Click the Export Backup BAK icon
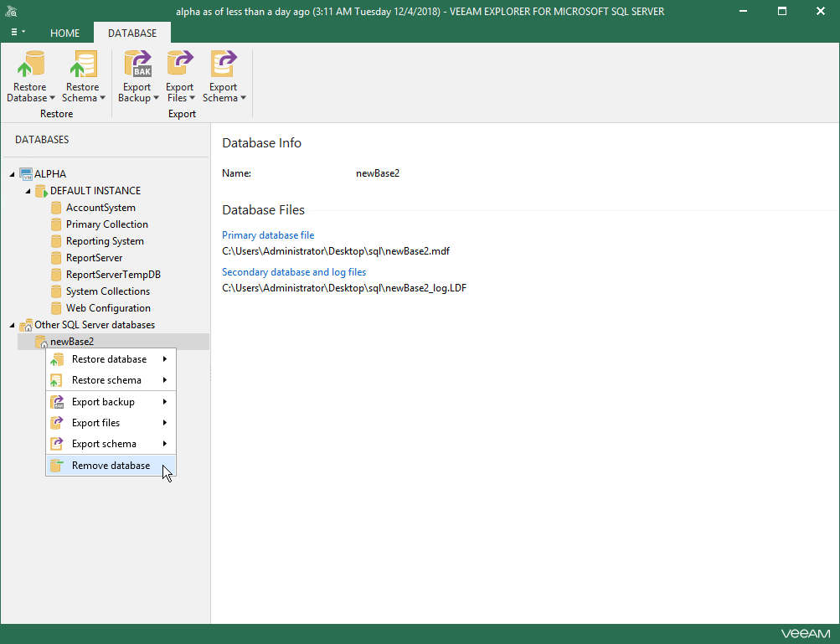The height and width of the screenshot is (644, 840). tap(137, 64)
